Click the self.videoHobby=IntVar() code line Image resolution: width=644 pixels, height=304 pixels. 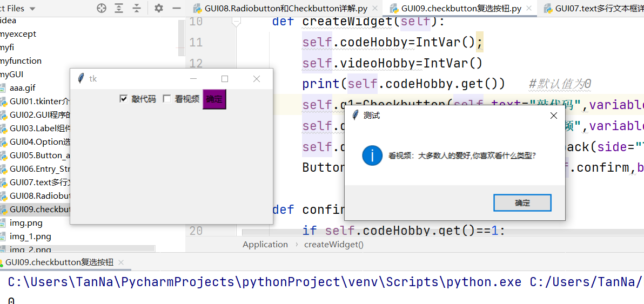[392, 63]
